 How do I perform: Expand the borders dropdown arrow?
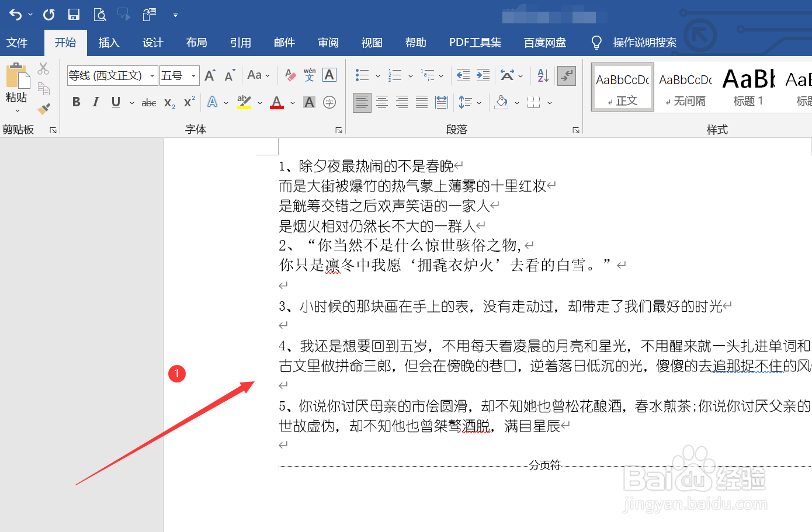click(550, 103)
